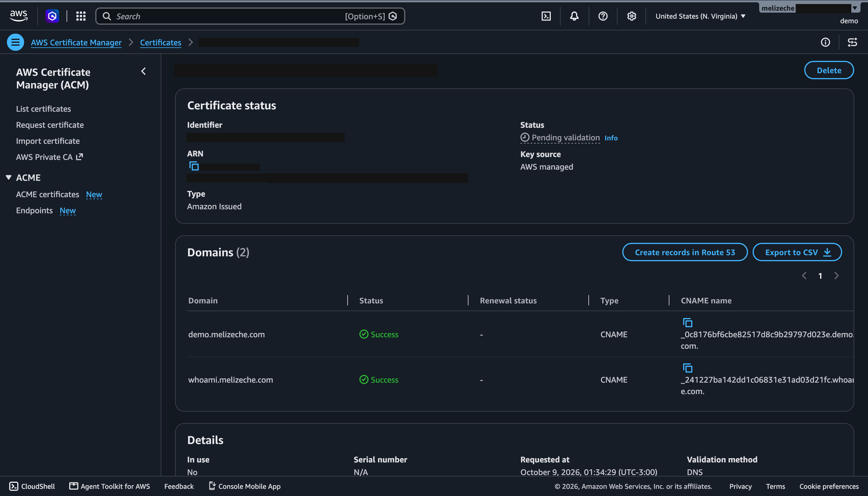
Task: Open the Info link beside Pending validation
Action: coord(611,137)
